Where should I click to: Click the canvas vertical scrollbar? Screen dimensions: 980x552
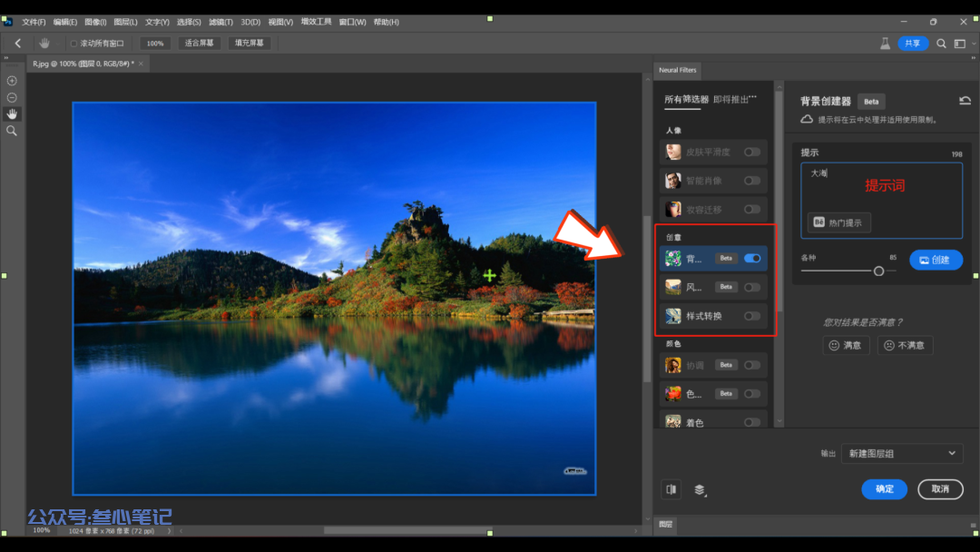(647, 298)
